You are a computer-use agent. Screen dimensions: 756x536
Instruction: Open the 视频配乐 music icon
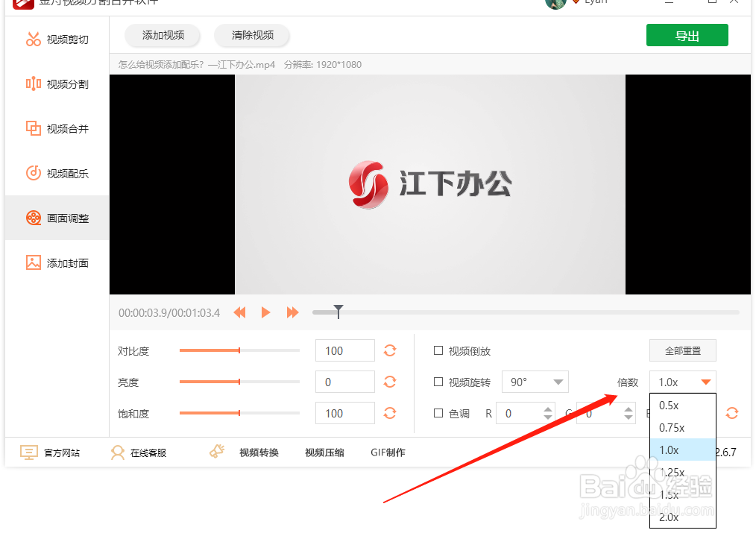(34, 172)
